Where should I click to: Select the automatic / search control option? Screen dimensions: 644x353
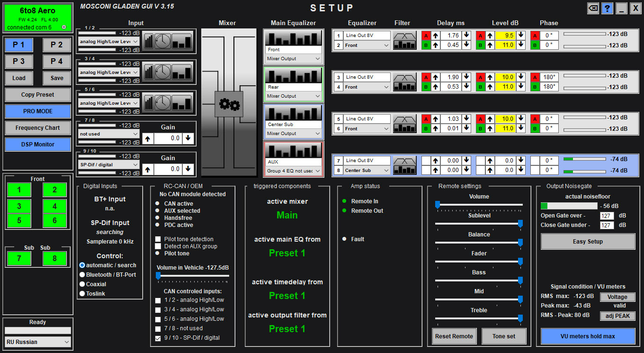(82, 265)
